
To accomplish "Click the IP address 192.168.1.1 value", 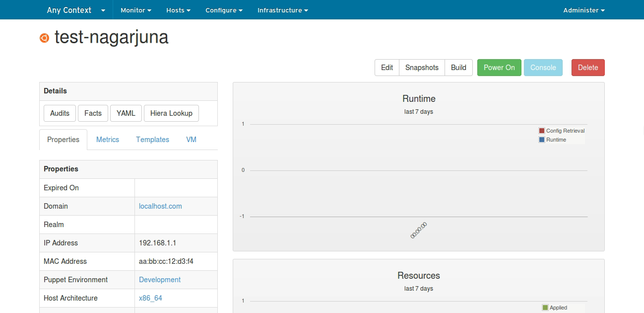I will coord(158,243).
